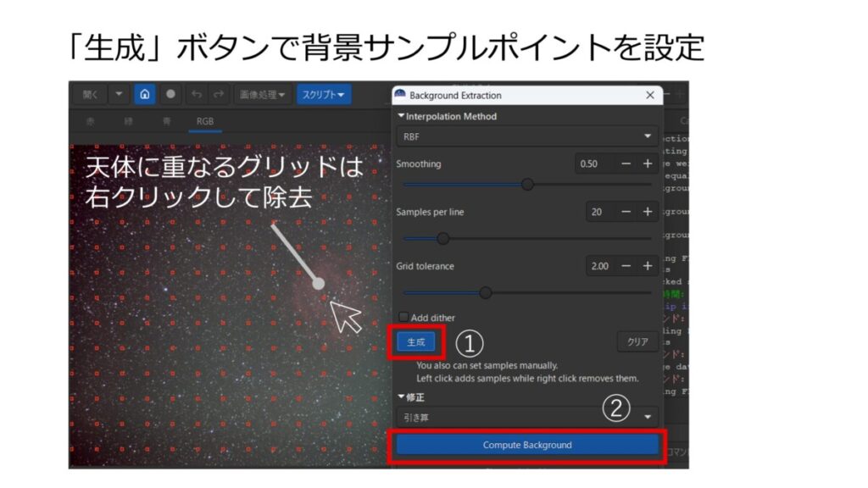Decrease Smoothing with minus button
The width and height of the screenshot is (868, 488).
[626, 164]
